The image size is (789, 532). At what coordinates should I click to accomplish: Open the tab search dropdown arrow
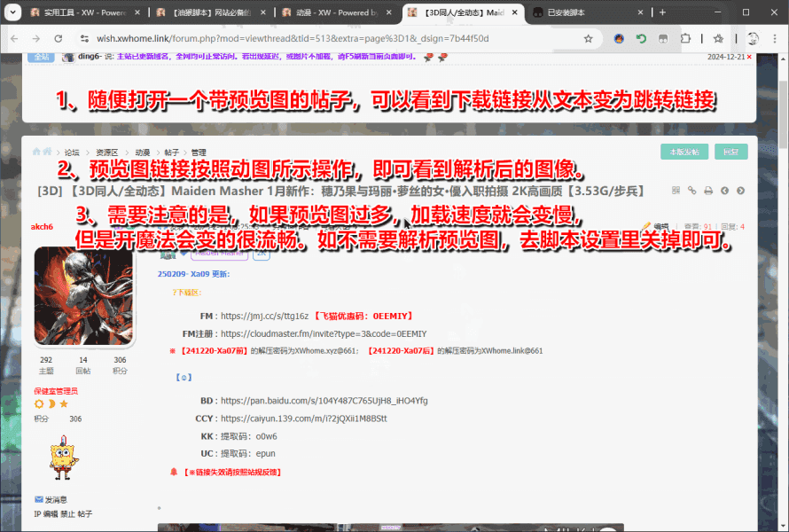pyautogui.click(x=12, y=12)
